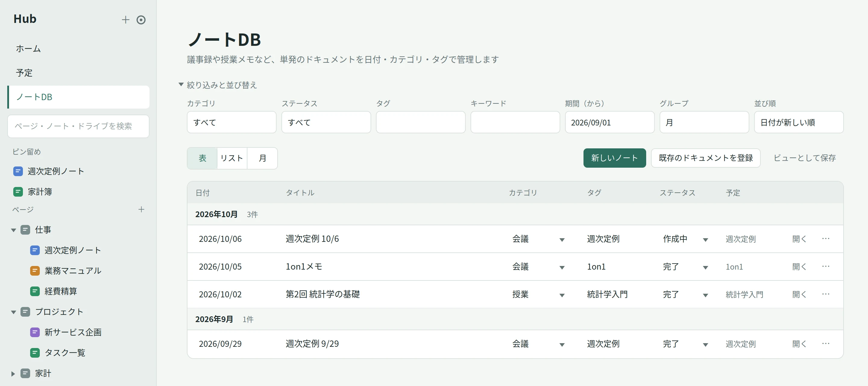Click the purple 新サービス企画 page icon
868x386 pixels.
click(35, 332)
